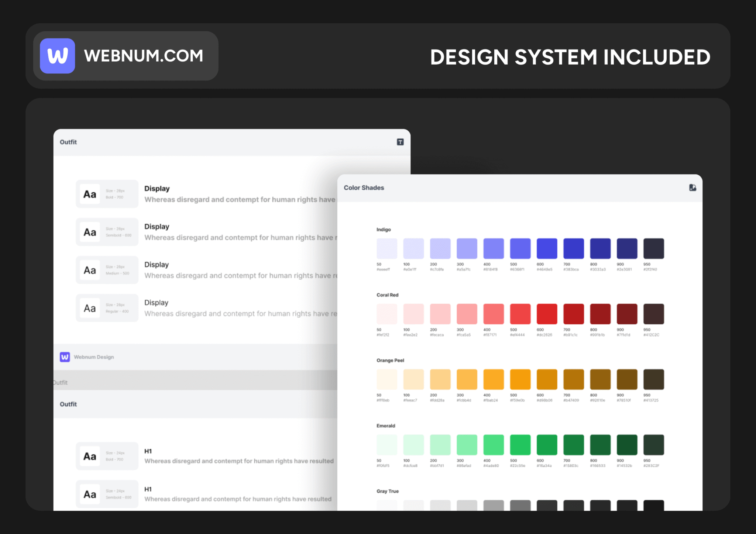The width and height of the screenshot is (756, 534).
Task: Select the Webnum Design logo icon mid-panel
Action: [64, 357]
